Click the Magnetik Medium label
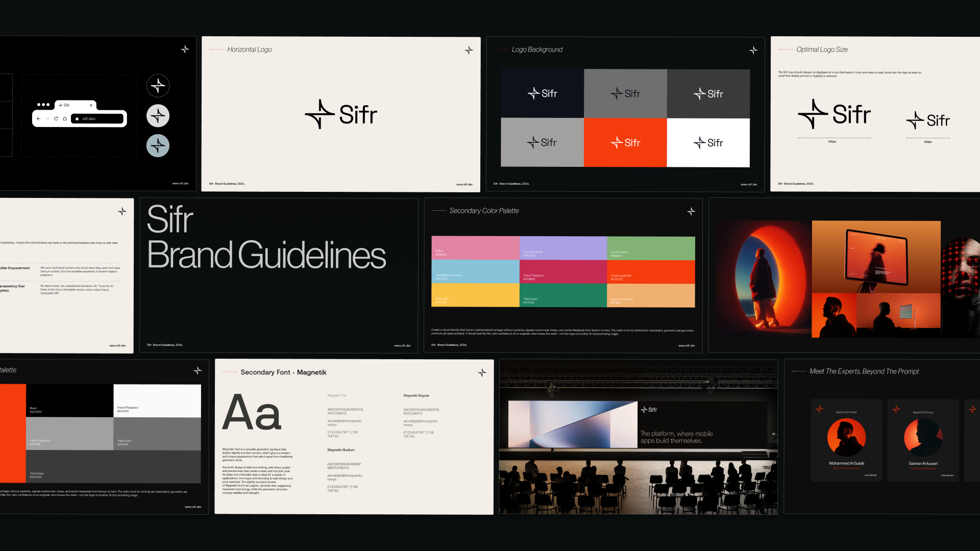The height and width of the screenshot is (551, 980). (341, 450)
